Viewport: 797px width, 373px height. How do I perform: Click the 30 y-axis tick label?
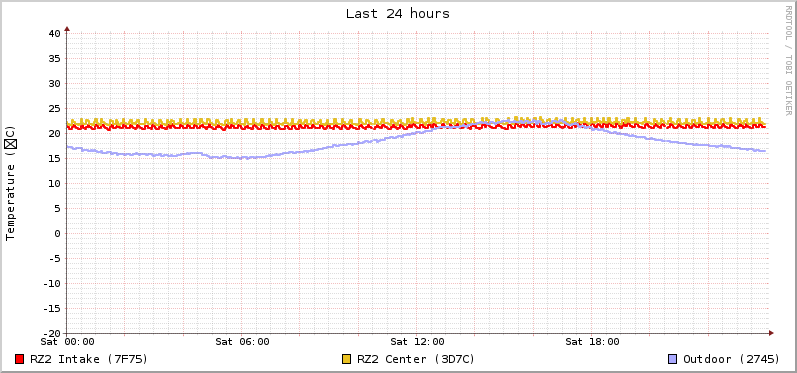tap(54, 83)
